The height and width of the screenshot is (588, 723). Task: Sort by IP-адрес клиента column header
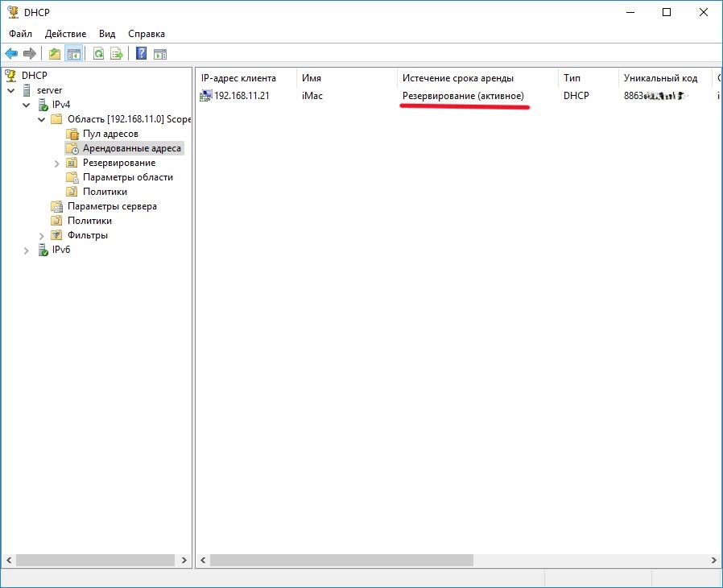(x=238, y=78)
